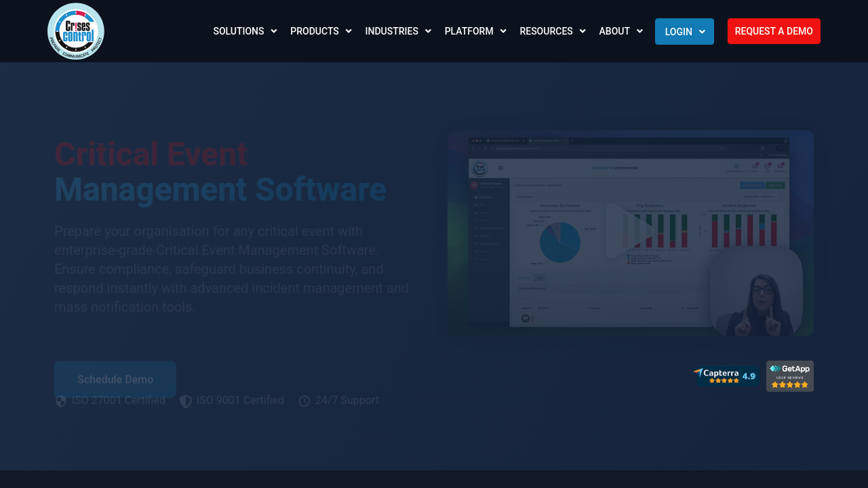Click the GetApp user reviews badge
Screen dimensions: 868x488
[x=789, y=376]
